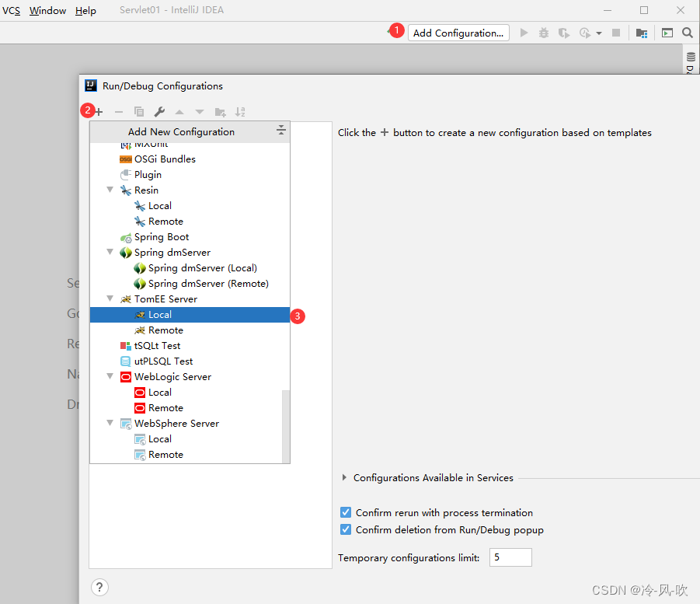Viewport: 700px width, 604px height.
Task: Collapse the Resin tree node
Action: (x=110, y=190)
